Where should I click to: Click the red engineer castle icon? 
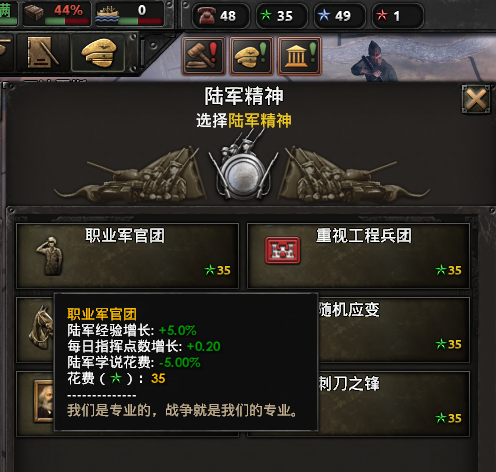coord(283,250)
